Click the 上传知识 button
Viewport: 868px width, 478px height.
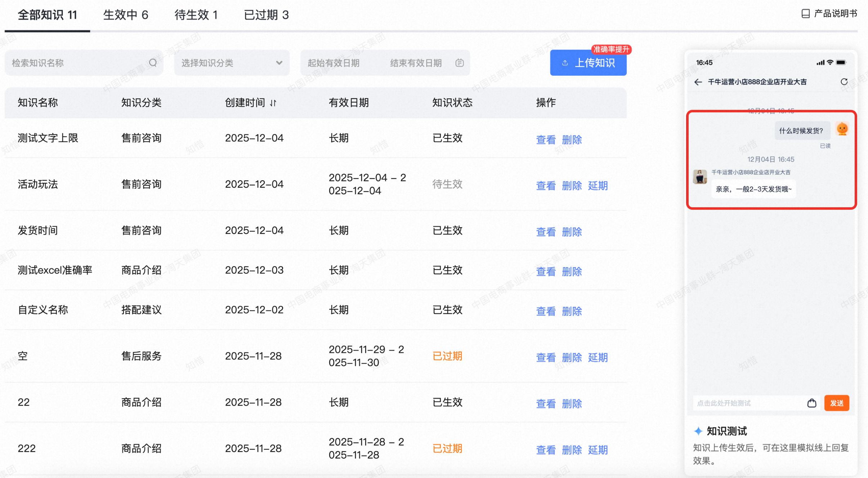click(588, 63)
